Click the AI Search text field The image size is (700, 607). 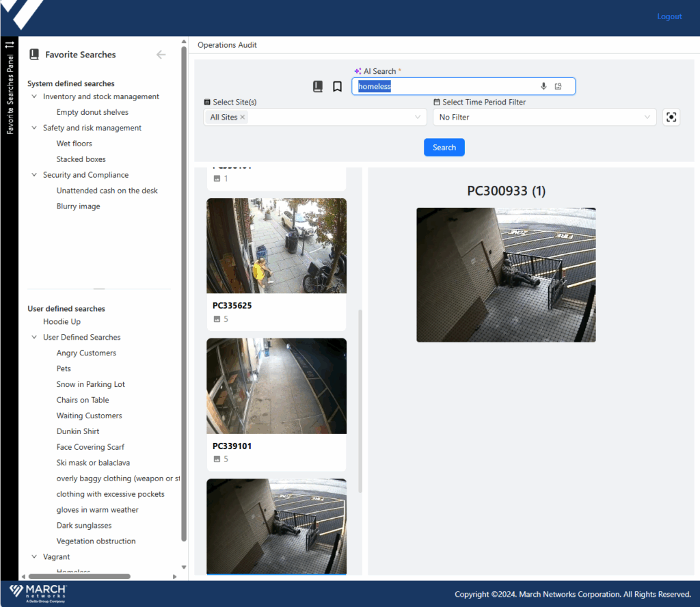pos(444,87)
